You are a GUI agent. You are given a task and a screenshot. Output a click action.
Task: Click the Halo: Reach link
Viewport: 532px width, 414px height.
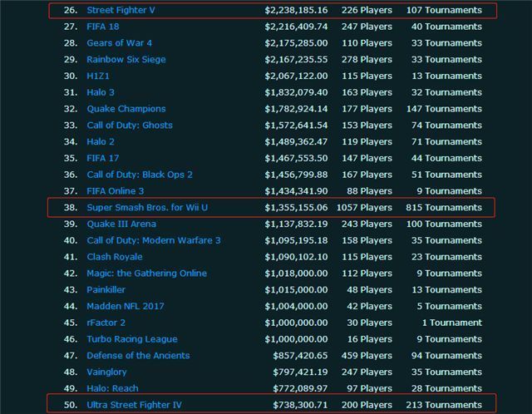tap(112, 388)
